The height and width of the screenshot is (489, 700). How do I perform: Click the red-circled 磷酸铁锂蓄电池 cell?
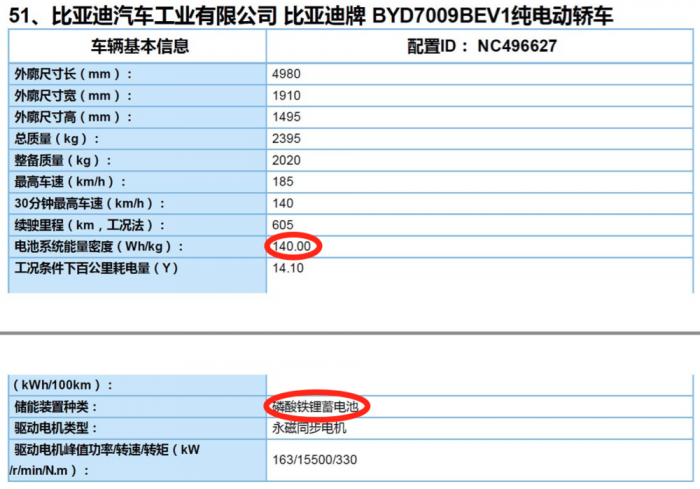[x=318, y=407]
